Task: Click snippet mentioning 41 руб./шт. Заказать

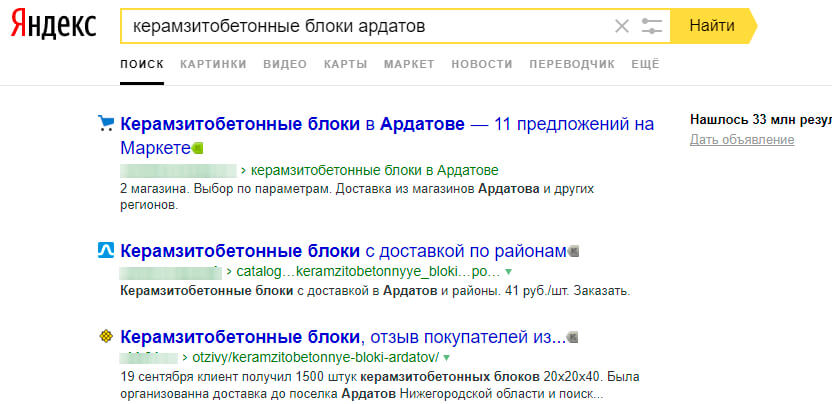Action: (375, 291)
